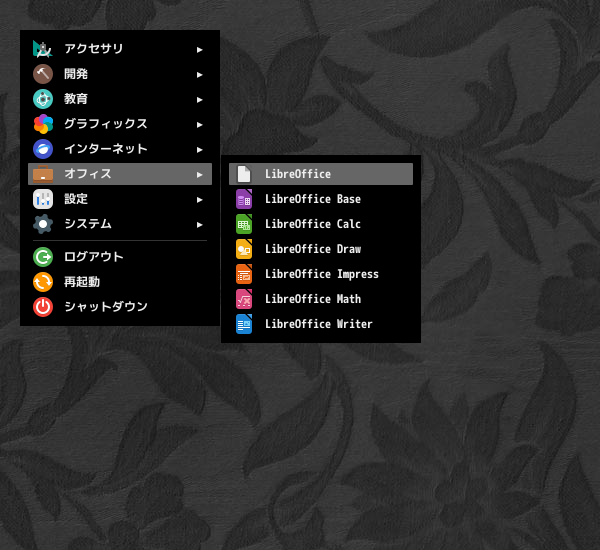The height and width of the screenshot is (550, 600).
Task: Click the orange LibreOffice Impress icon
Action: click(244, 274)
